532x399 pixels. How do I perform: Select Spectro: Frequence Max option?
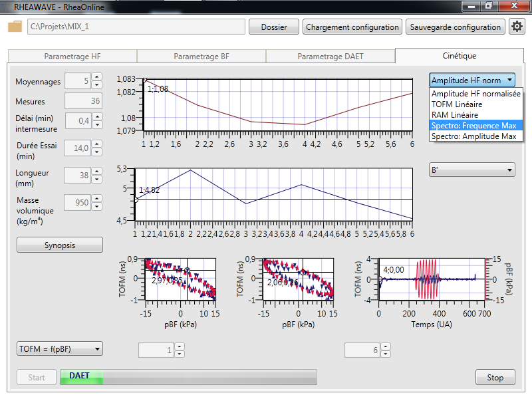[475, 126]
